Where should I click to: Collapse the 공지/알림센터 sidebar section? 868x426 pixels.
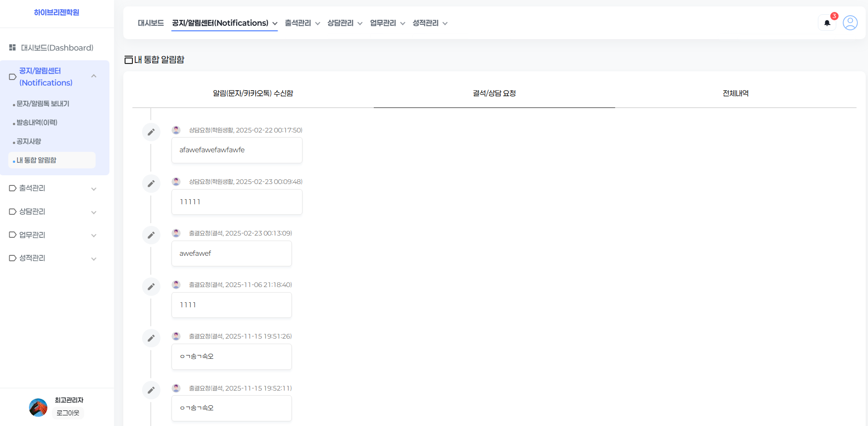click(x=94, y=76)
